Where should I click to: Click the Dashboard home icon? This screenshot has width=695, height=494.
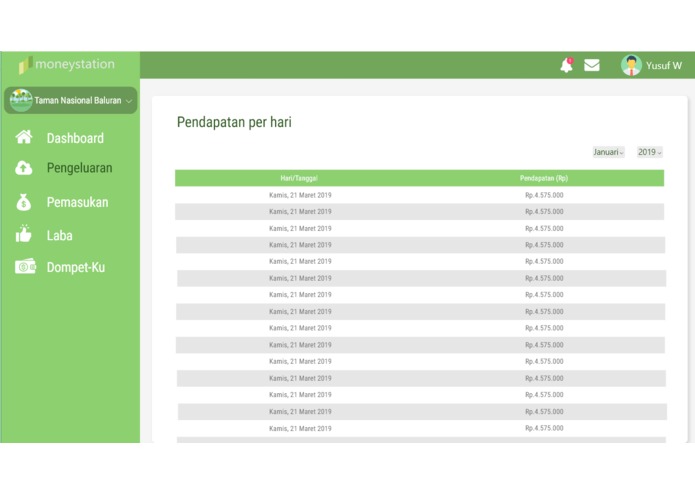pos(24,137)
